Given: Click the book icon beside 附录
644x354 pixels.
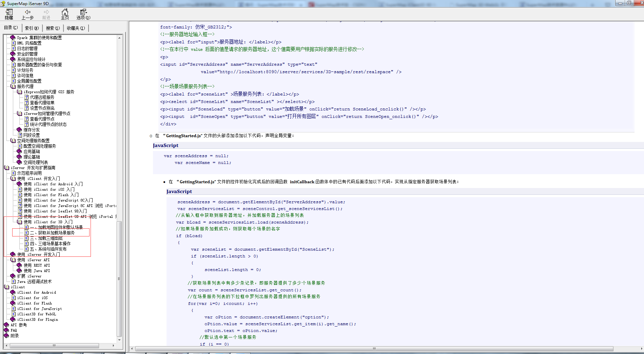Looking at the screenshot, I should pyautogui.click(x=6, y=336).
